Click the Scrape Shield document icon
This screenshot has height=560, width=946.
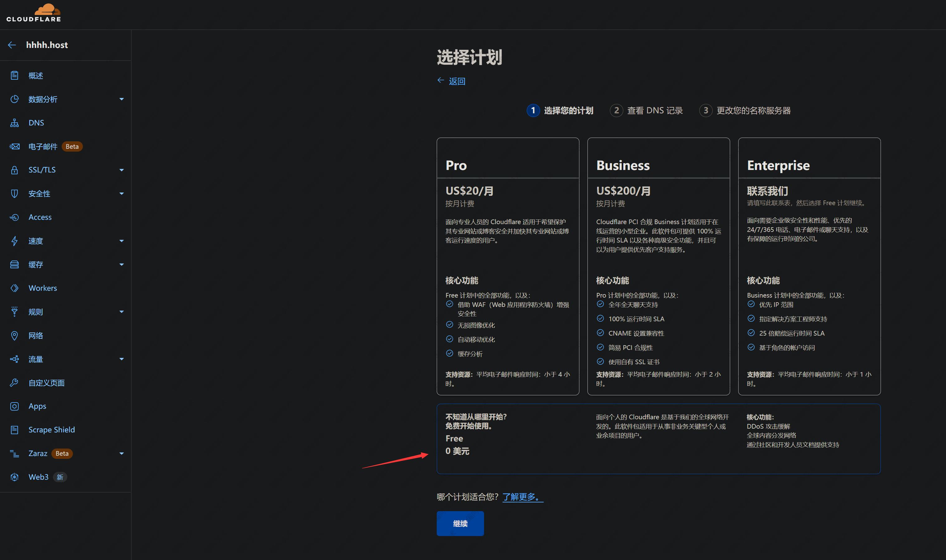point(14,430)
